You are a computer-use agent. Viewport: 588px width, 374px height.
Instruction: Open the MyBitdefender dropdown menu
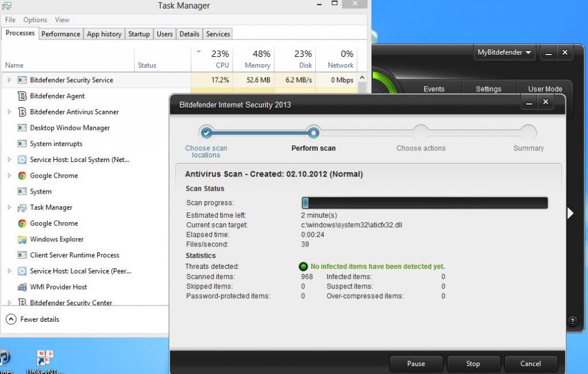(x=505, y=52)
